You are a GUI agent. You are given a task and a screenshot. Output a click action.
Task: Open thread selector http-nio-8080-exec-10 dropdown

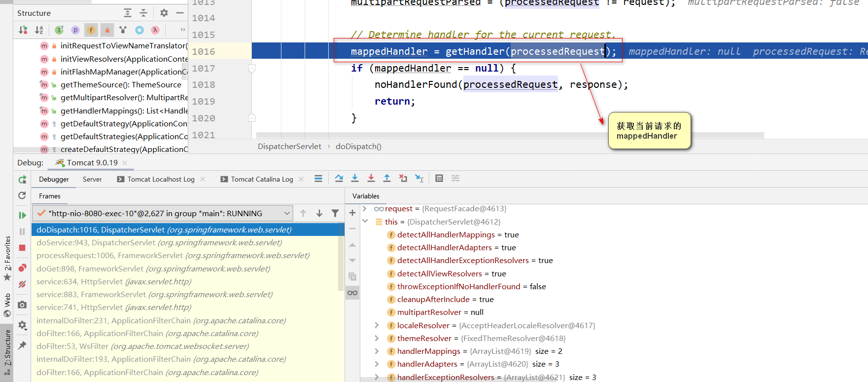point(163,213)
